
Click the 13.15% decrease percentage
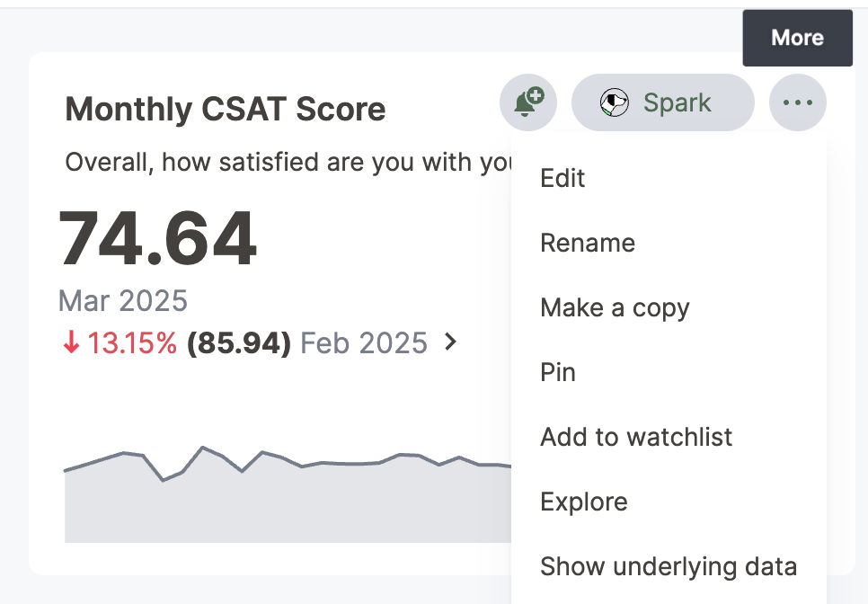[132, 343]
